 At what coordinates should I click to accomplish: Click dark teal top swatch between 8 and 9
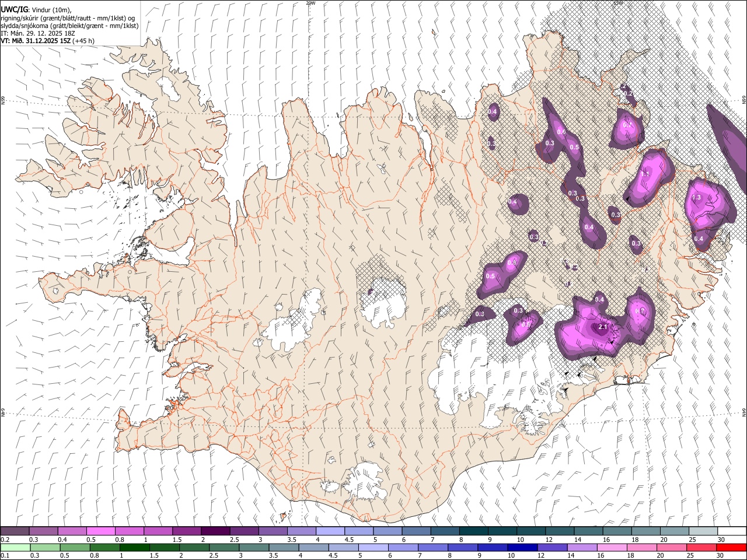[x=473, y=531]
